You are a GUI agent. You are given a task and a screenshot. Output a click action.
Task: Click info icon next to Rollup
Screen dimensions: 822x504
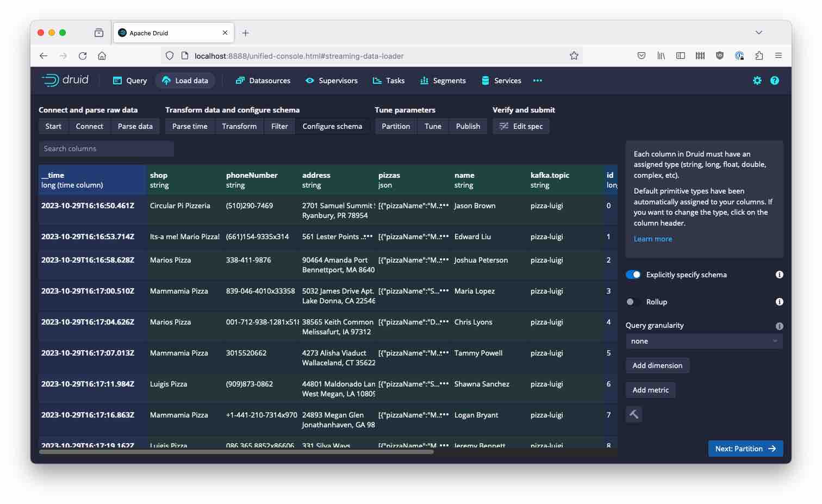(779, 302)
